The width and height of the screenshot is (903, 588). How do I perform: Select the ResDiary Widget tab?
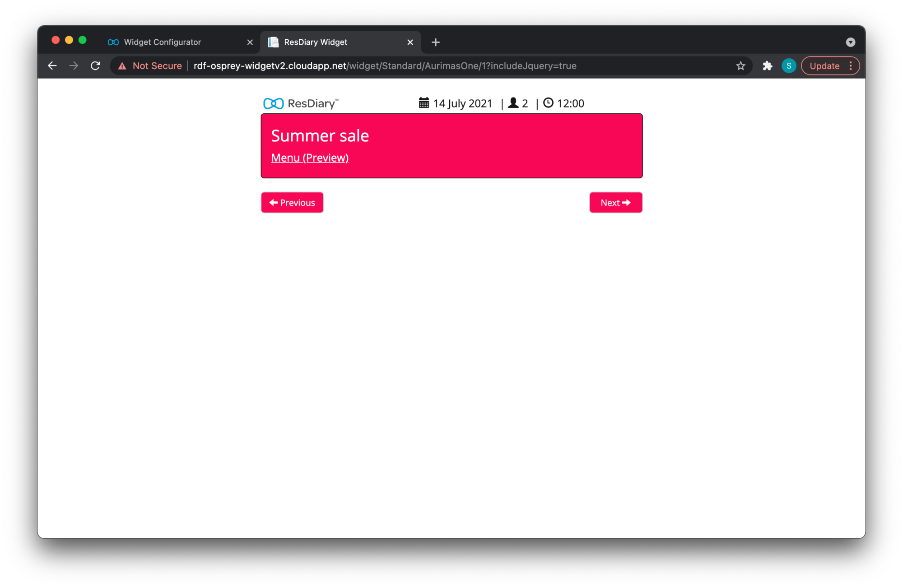coord(316,42)
